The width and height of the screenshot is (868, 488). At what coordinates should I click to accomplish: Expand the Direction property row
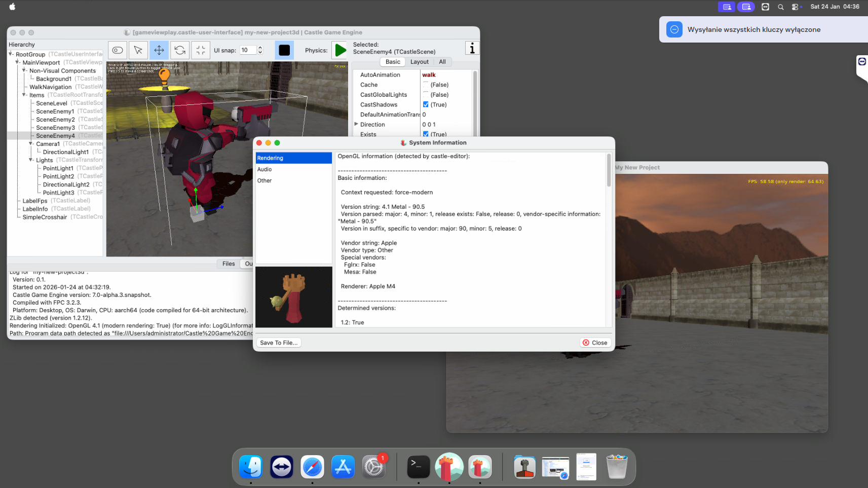click(356, 124)
